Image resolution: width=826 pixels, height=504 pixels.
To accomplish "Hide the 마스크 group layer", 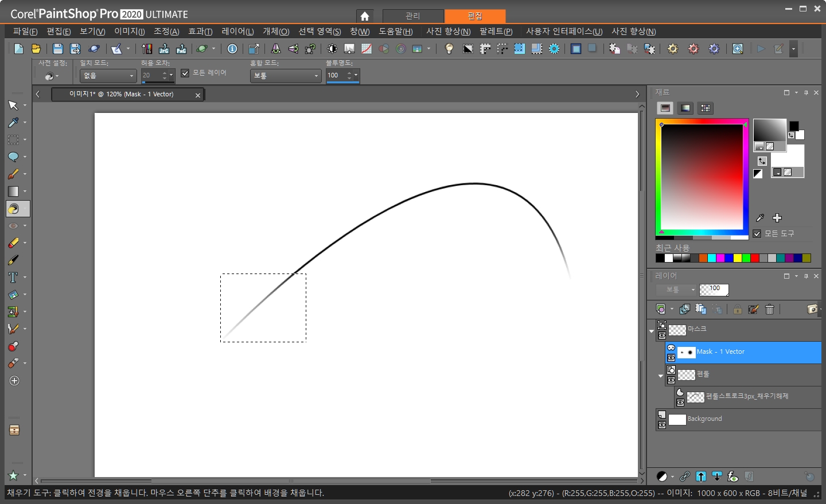I will tap(662, 335).
